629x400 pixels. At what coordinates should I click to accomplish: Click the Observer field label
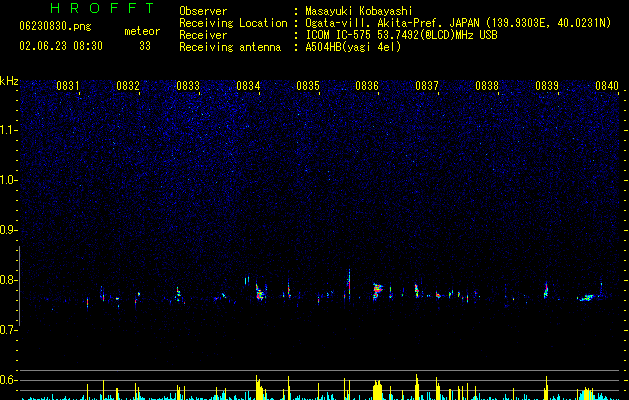pos(203,11)
